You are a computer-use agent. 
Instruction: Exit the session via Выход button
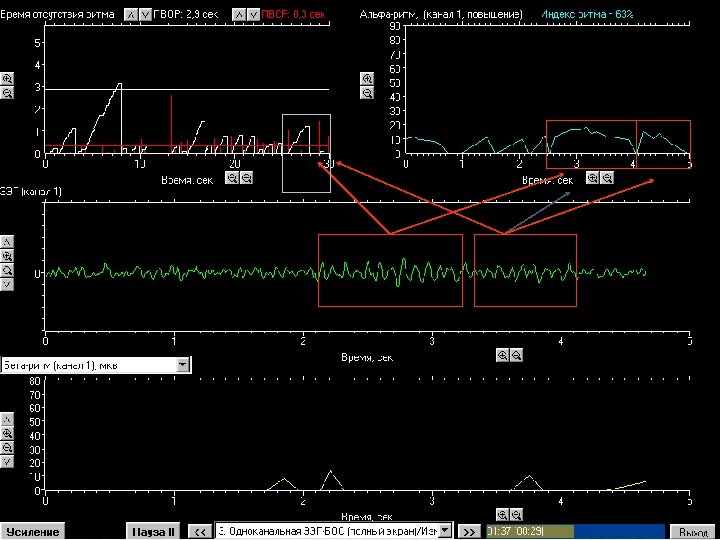pyautogui.click(x=693, y=532)
